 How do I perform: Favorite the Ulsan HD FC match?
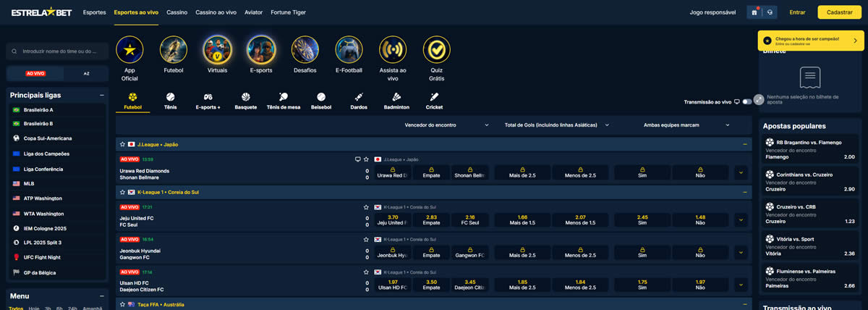(367, 271)
